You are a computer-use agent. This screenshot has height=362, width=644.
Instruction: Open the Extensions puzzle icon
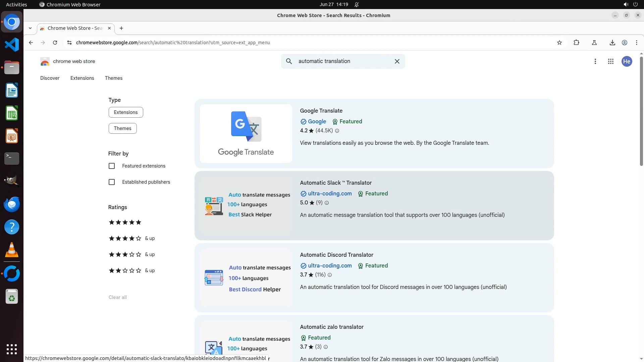[x=576, y=43]
